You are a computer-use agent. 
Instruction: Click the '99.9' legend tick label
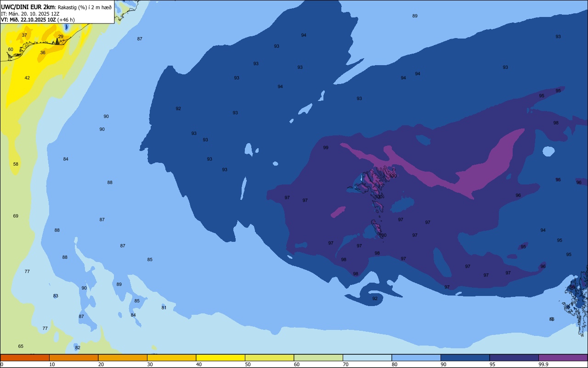pyautogui.click(x=543, y=364)
